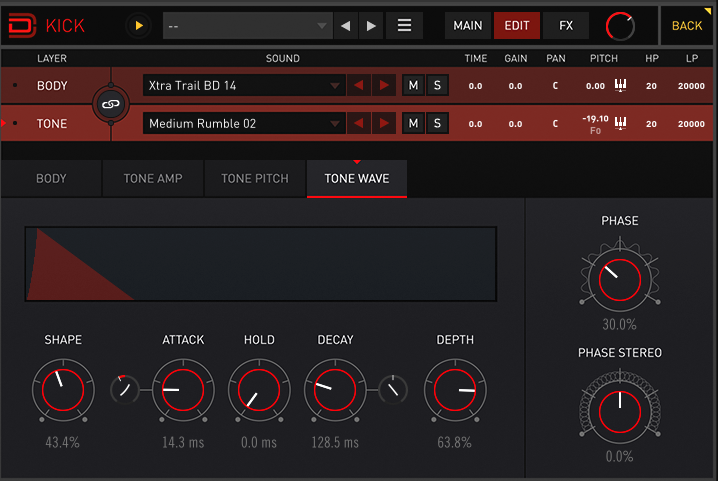Adjust the decay curve small knob
Screen dimensions: 718x481
393,390
